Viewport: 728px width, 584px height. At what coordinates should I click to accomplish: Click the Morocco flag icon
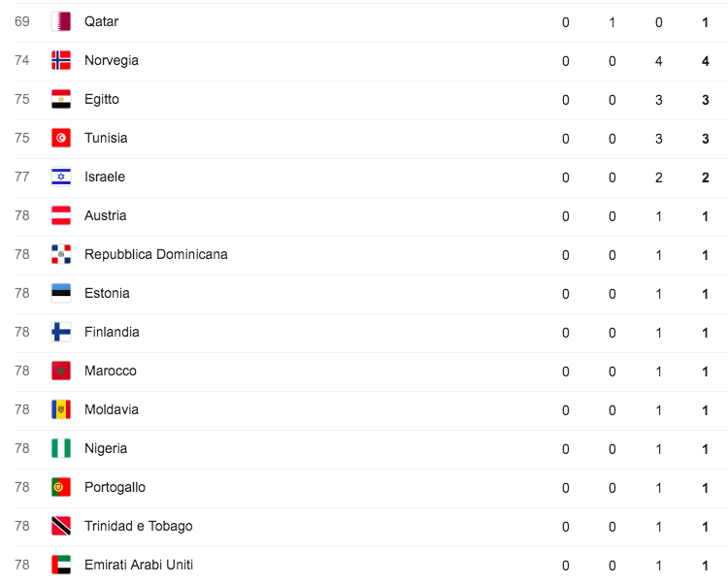[x=61, y=371]
